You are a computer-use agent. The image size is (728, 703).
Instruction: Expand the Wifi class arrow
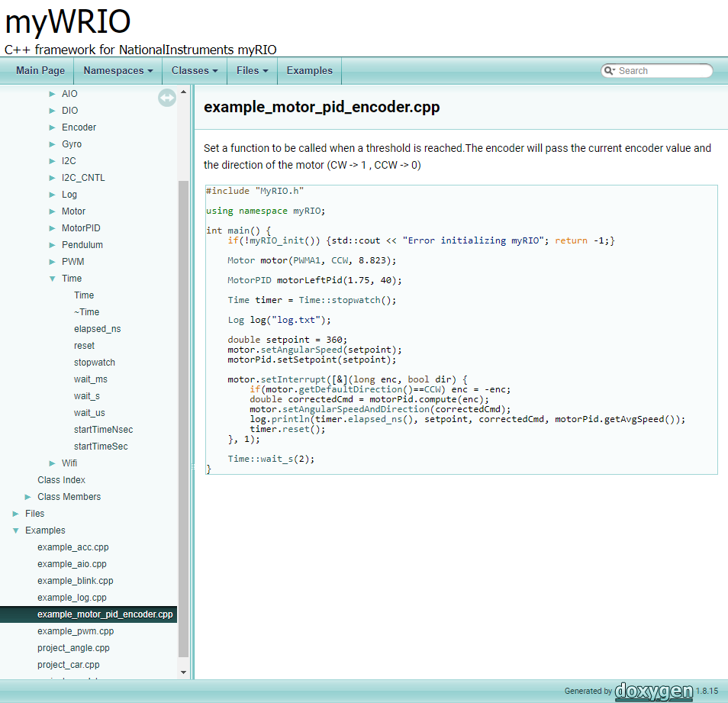click(x=52, y=463)
